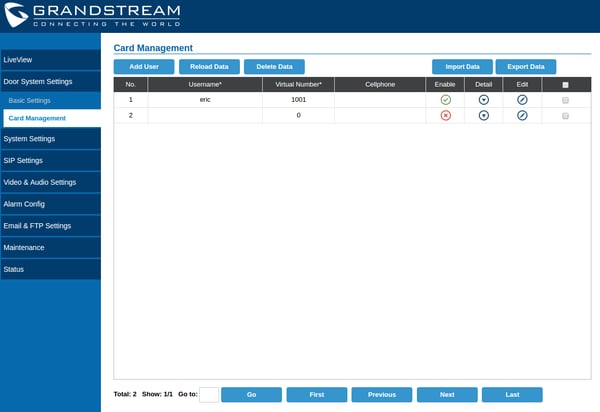Focus the Go to page input field
The width and height of the screenshot is (600, 412).
point(209,395)
